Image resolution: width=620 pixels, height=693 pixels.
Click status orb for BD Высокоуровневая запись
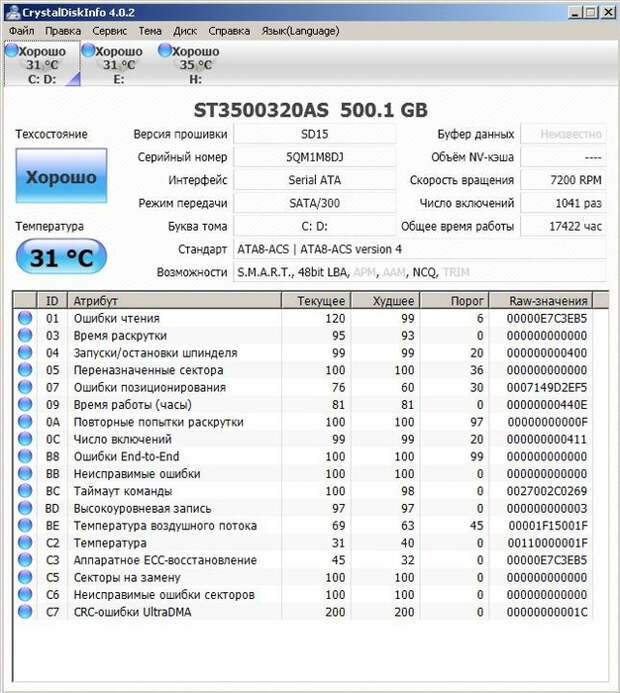click(x=25, y=508)
